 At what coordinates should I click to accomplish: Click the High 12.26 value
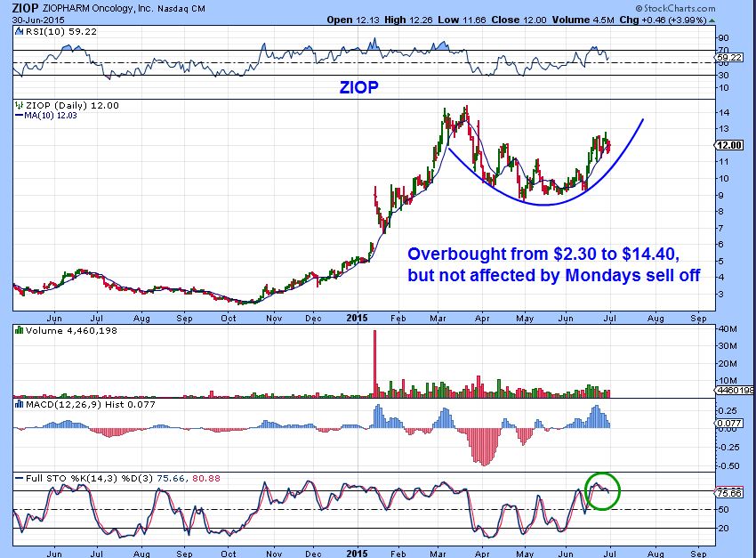pyautogui.click(x=408, y=20)
